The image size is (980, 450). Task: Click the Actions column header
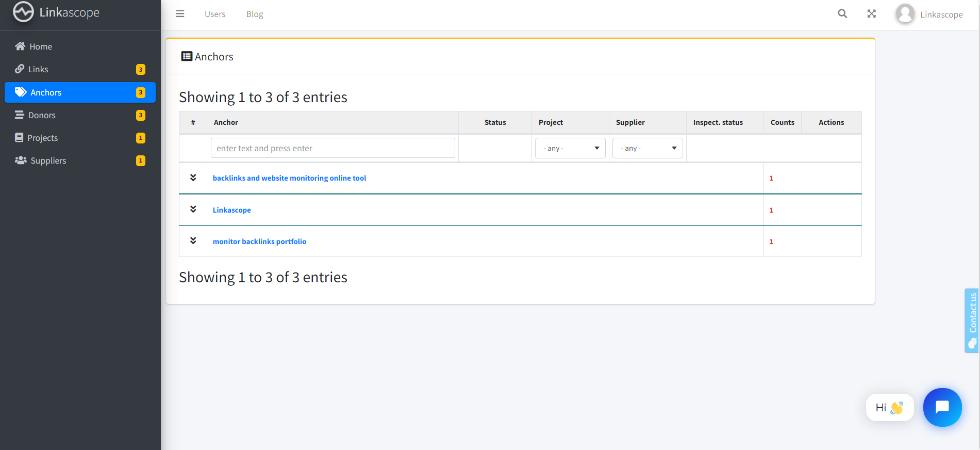click(831, 122)
